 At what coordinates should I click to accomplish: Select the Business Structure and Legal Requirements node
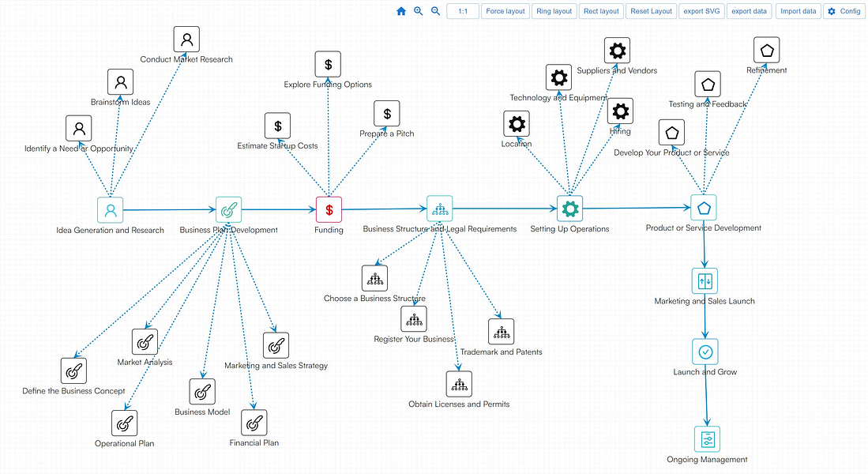440,208
